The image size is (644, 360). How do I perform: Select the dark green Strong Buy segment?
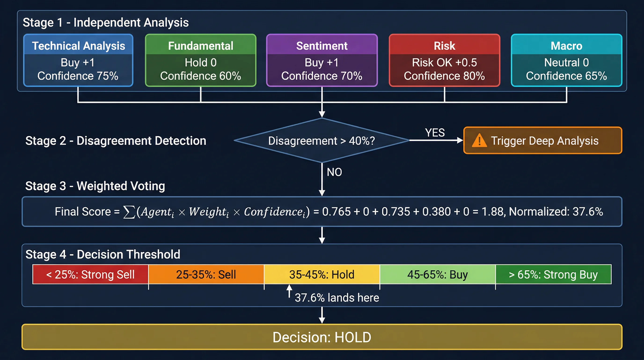click(553, 274)
